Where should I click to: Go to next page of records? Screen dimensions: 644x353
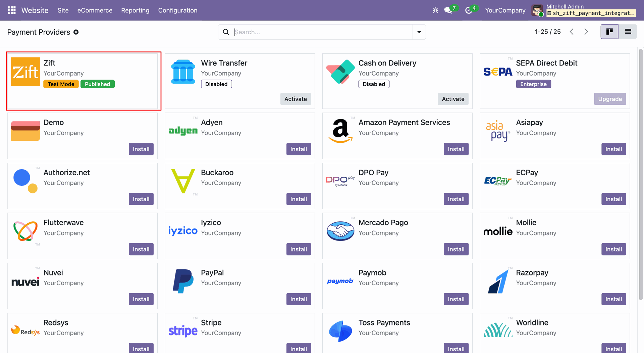(586, 32)
